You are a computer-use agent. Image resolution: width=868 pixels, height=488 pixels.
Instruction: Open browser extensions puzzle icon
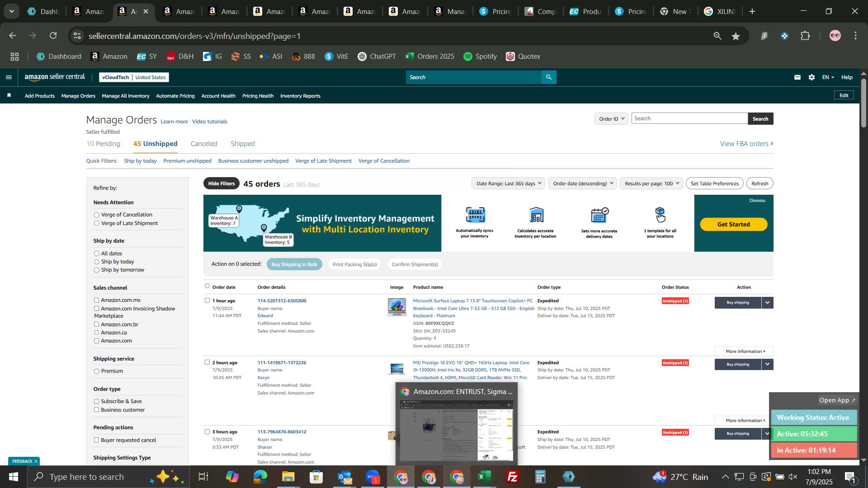point(806,36)
